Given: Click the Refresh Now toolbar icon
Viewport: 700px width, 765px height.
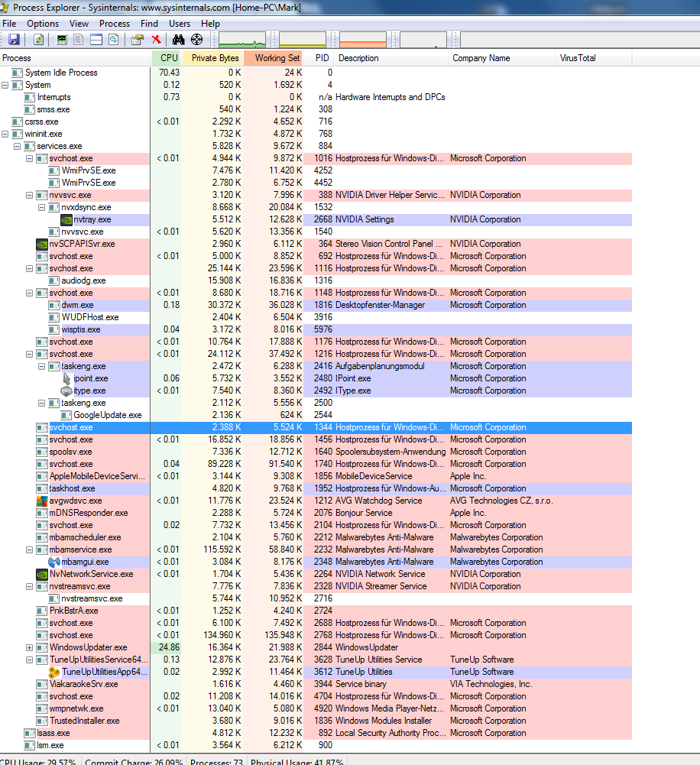Looking at the screenshot, I should 38,40.
